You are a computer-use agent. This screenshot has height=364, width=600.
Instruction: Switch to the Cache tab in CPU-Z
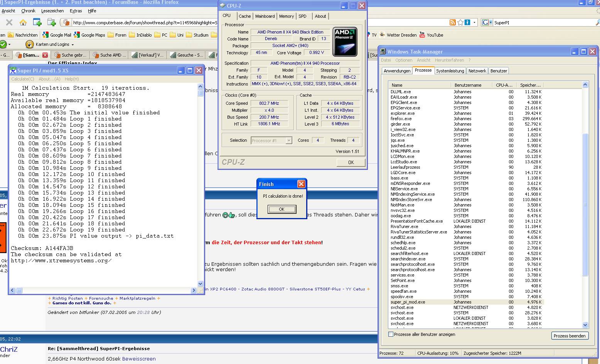(244, 16)
